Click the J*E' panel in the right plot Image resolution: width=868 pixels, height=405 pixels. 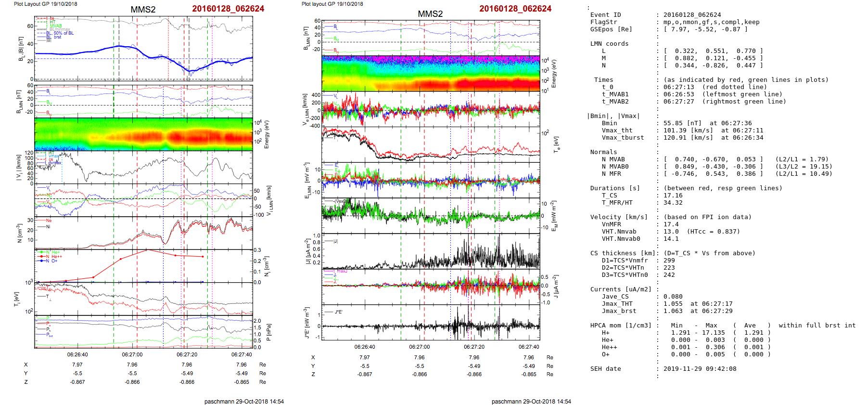tap(431, 323)
